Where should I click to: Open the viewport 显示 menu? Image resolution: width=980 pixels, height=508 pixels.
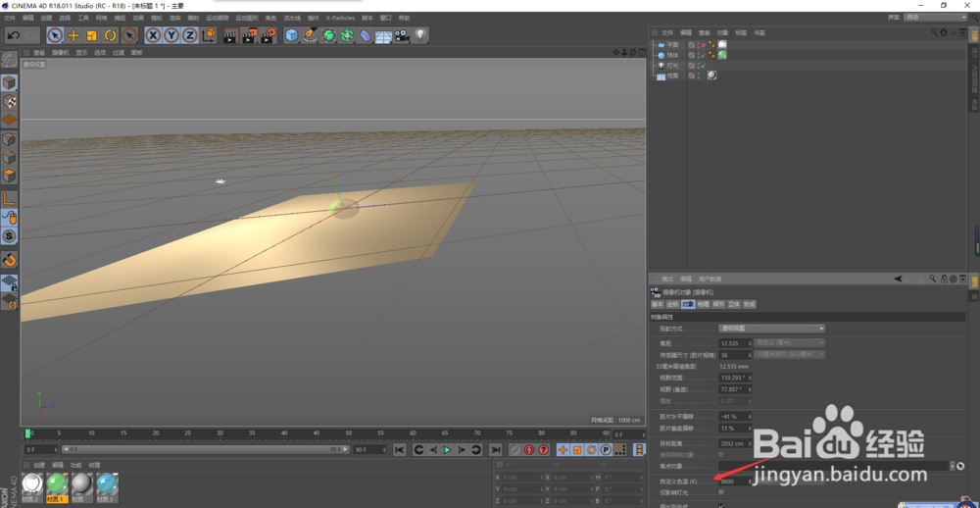pyautogui.click(x=82, y=53)
